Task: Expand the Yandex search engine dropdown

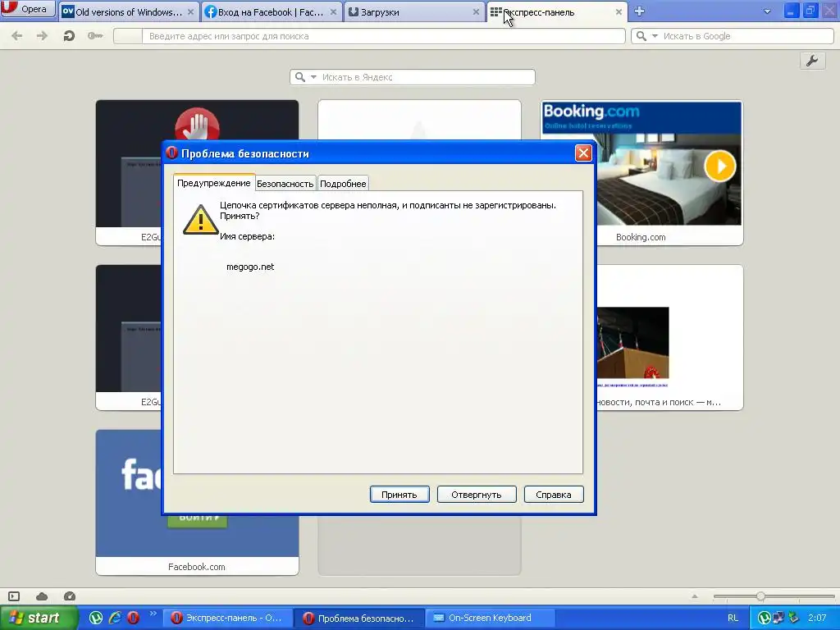Action: click(313, 77)
